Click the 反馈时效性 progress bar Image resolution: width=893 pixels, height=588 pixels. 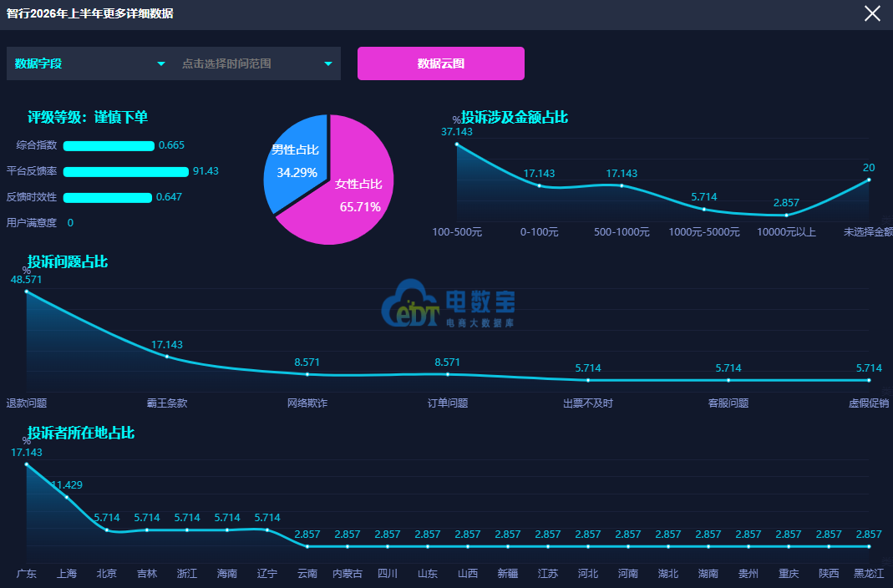(108, 197)
